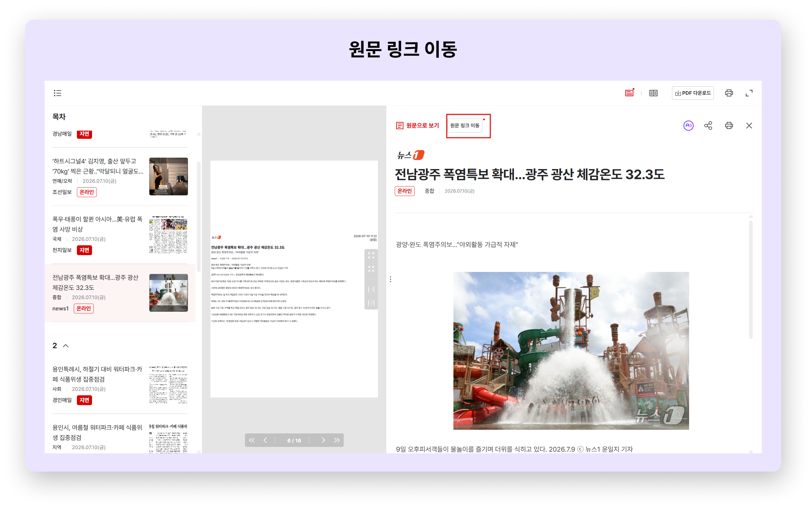Viewport: 812px width, 508px height.
Task: Print from the top toolbar printer icon
Action: (x=729, y=93)
